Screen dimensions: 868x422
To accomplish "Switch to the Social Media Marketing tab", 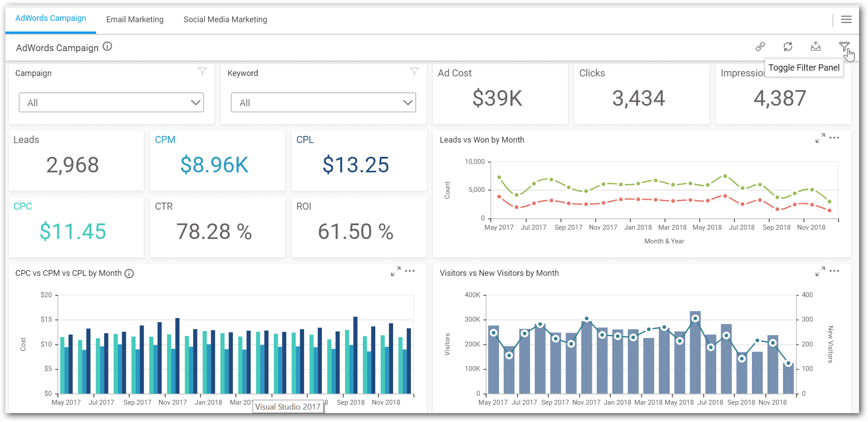I will pos(225,20).
